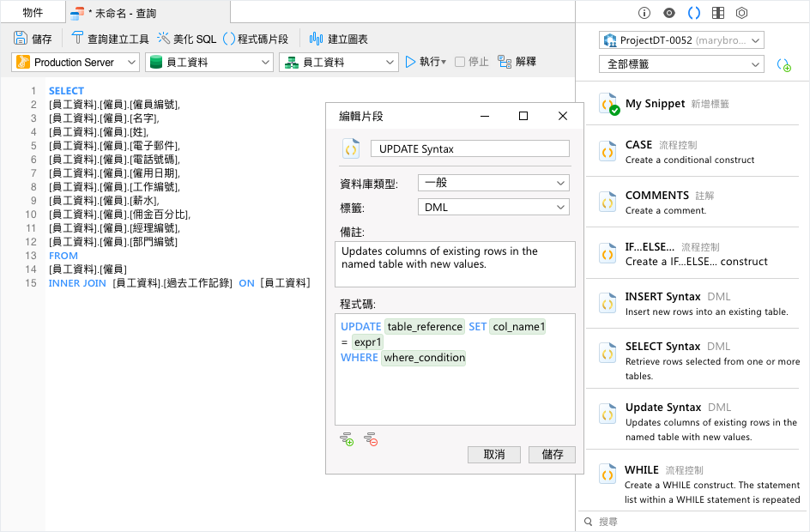Click Create Chart (建立圖表)
810x532 pixels.
338,39
